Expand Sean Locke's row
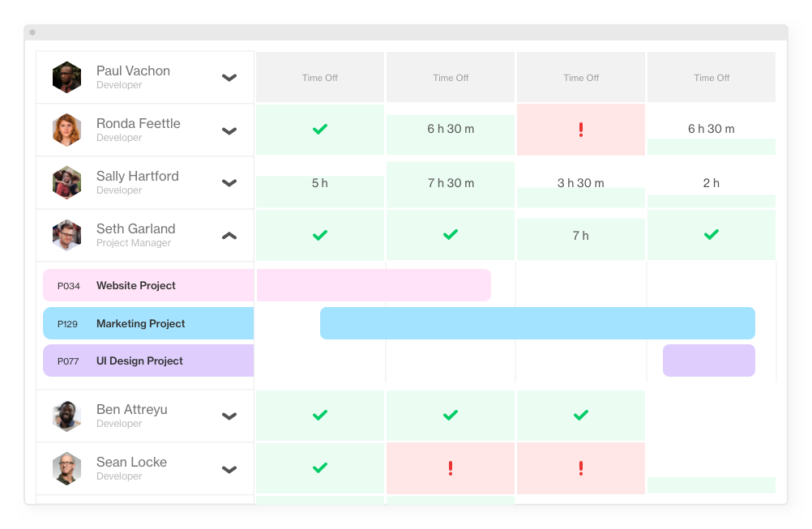The width and height of the screenshot is (812, 529). (x=229, y=467)
